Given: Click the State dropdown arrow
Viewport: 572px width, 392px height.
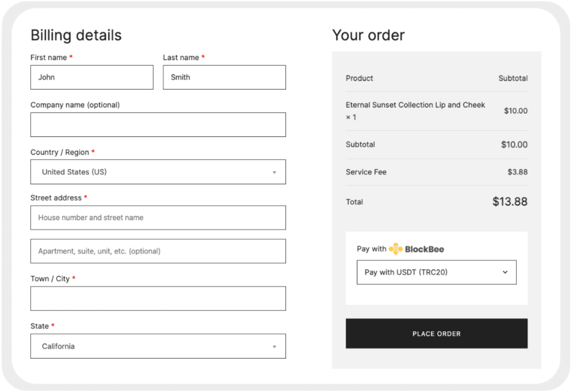Looking at the screenshot, I should point(274,346).
